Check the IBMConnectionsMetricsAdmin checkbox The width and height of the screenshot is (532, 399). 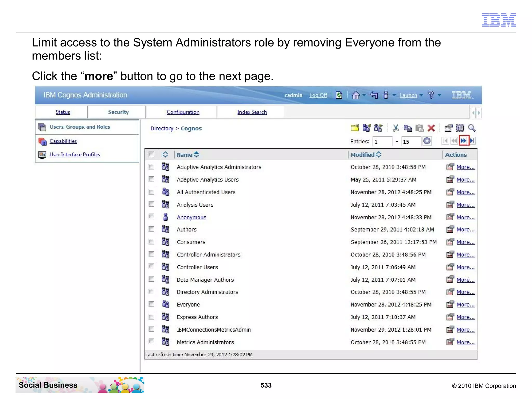[151, 329]
